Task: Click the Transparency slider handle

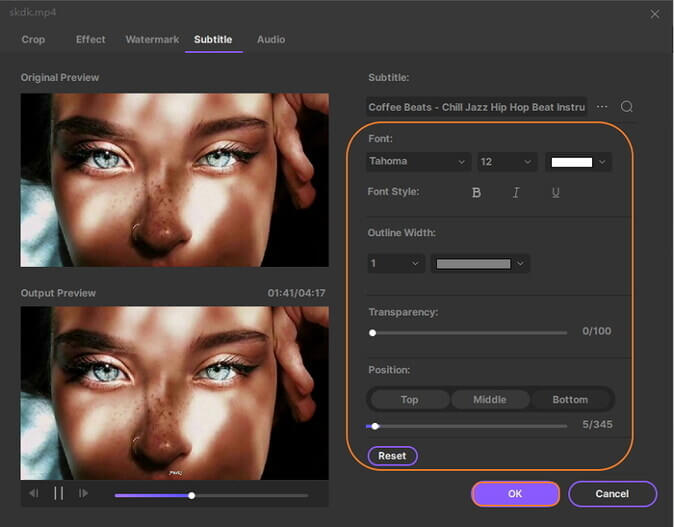Action: point(373,333)
